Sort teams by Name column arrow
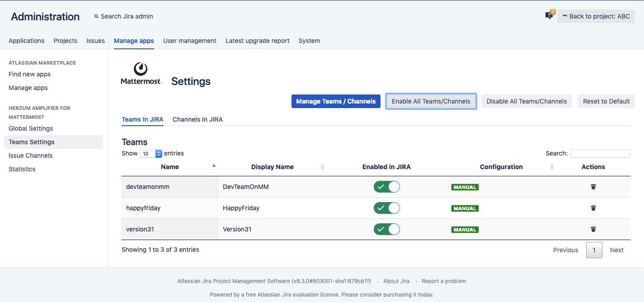Viewport: 644px width, 302px height. point(214,166)
